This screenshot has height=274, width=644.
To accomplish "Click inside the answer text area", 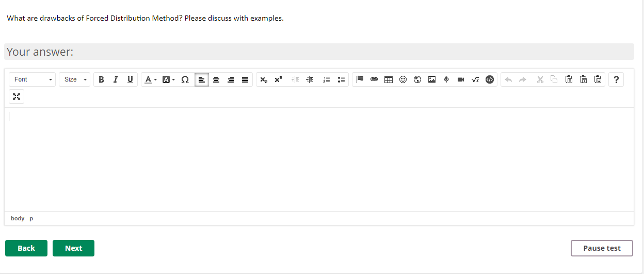I will 319,159.
